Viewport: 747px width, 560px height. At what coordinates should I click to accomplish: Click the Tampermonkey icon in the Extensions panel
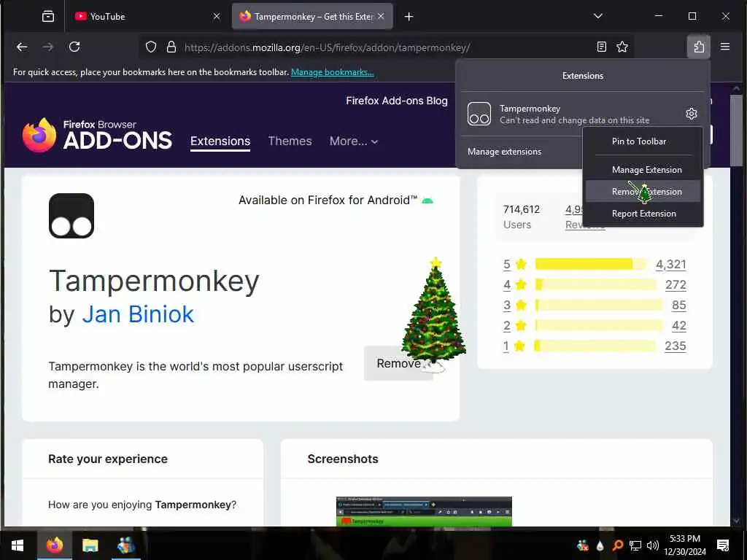(x=479, y=114)
